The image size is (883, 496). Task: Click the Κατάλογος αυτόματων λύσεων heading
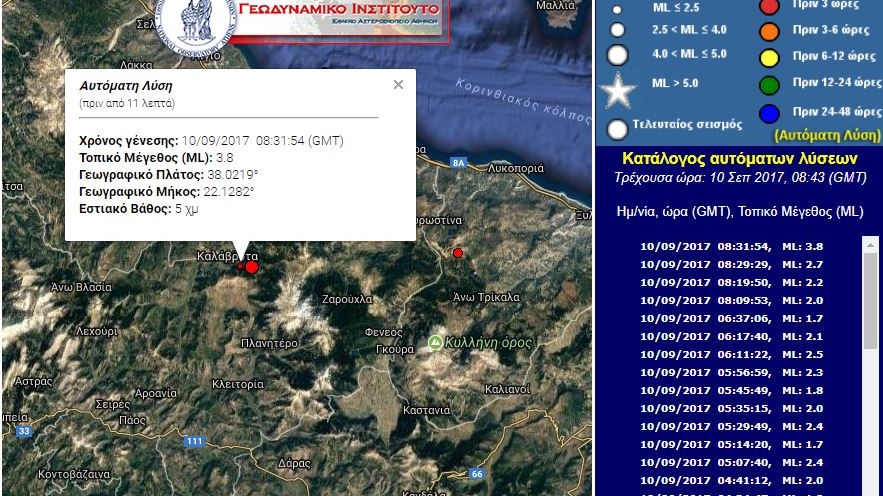(x=739, y=158)
